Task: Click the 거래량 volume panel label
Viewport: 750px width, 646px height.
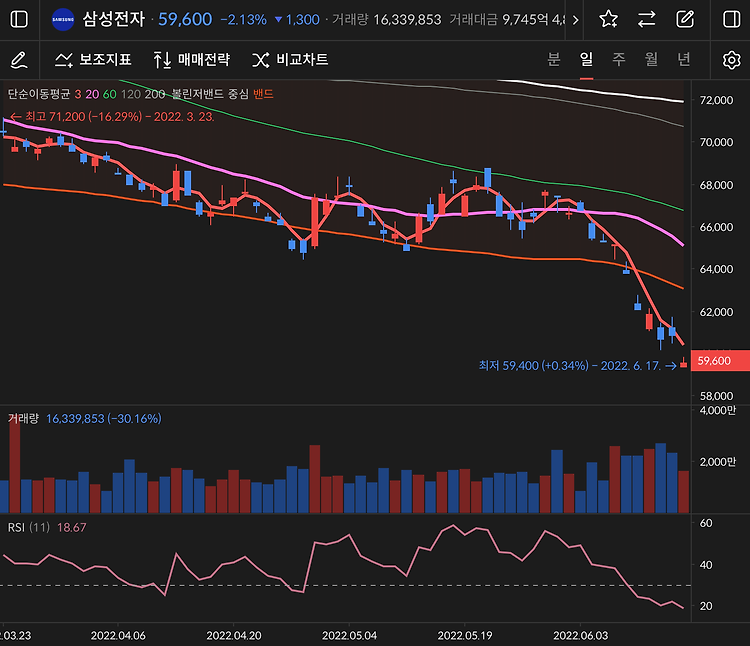Action: click(x=23, y=418)
